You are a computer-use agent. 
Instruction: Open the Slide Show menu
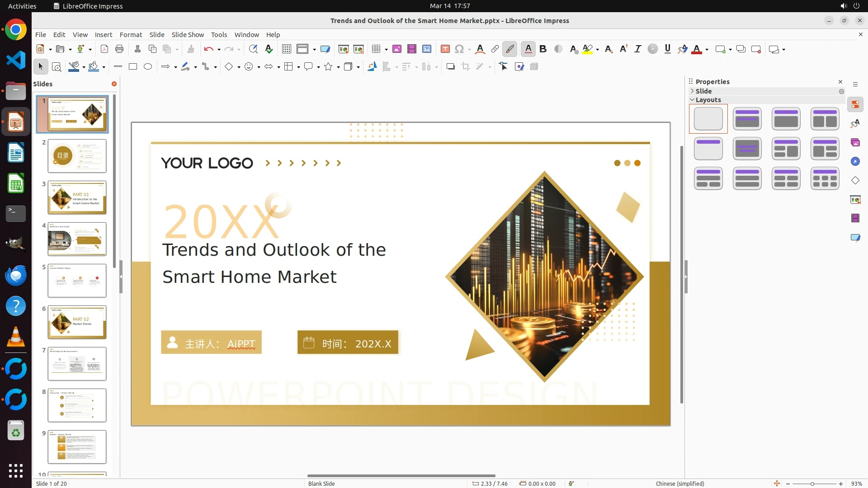188,35
